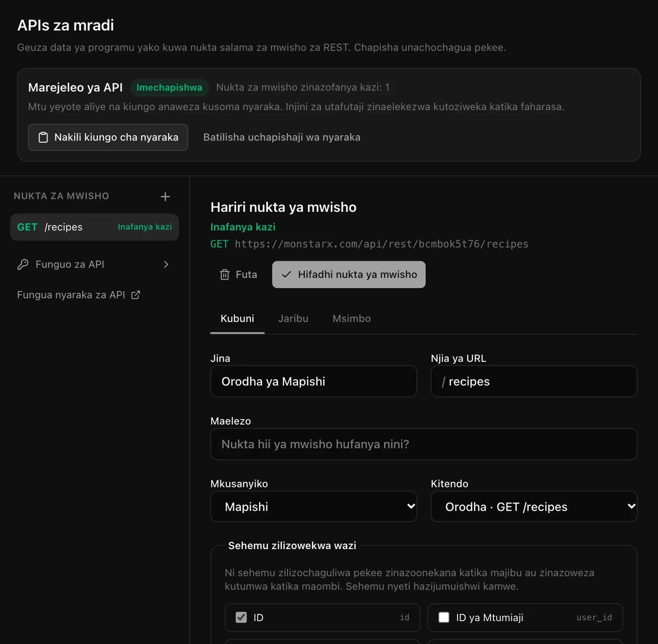Viewport: 658px width, 644px height.
Task: Click the Inafanya kazi status under heading
Action: tap(243, 227)
